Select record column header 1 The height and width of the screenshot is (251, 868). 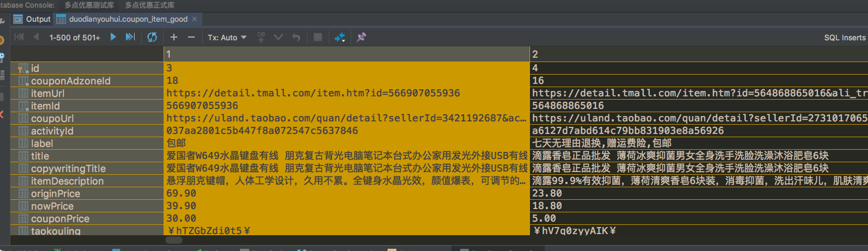tap(347, 54)
